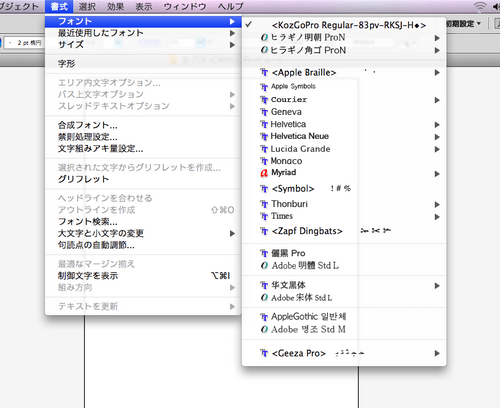Click TrueType icon beside Apple Braille
The width and height of the screenshot is (500, 408).
264,72
